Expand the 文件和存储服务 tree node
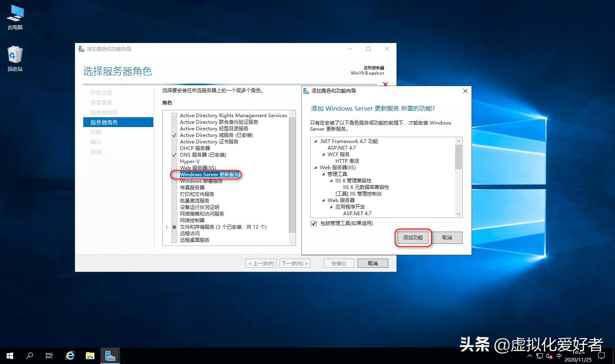This screenshot has height=364, width=615. [167, 227]
